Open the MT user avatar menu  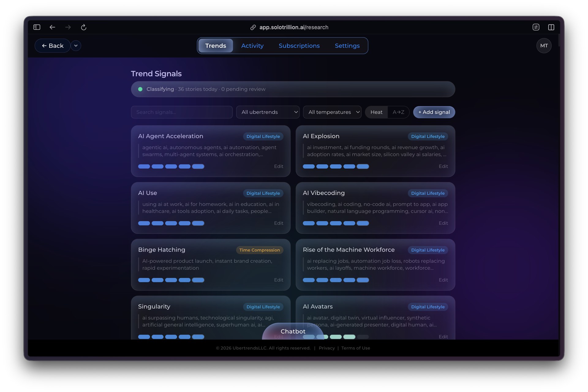click(544, 46)
